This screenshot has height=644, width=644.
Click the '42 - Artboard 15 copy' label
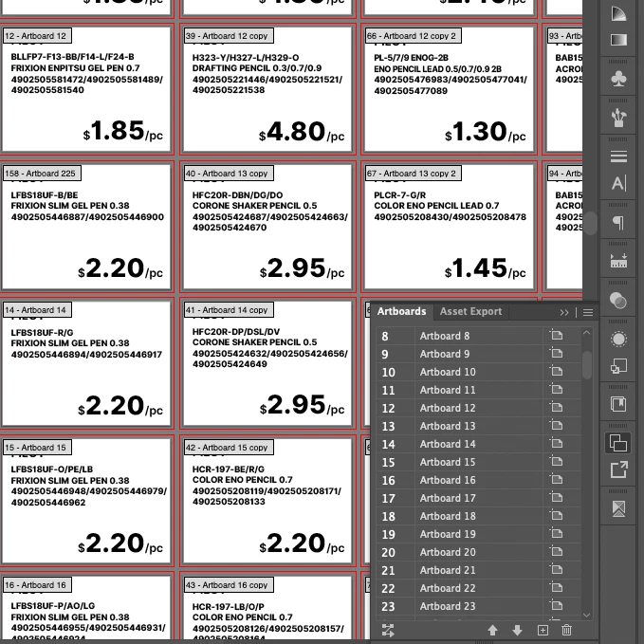point(228,448)
